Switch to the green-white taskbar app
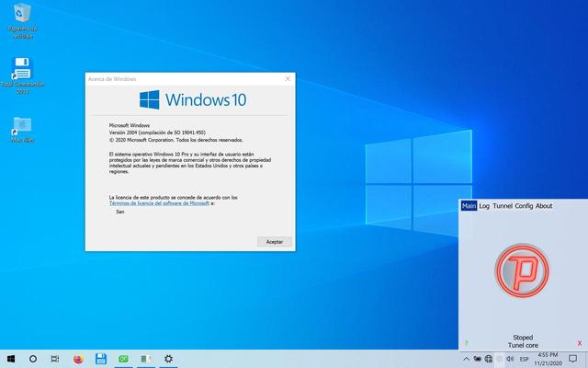 pos(146,359)
